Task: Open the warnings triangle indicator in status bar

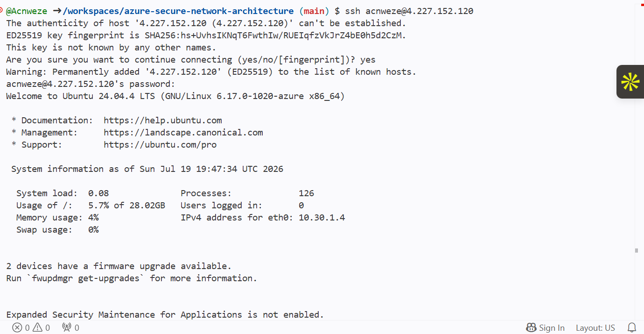Action: click(41, 328)
